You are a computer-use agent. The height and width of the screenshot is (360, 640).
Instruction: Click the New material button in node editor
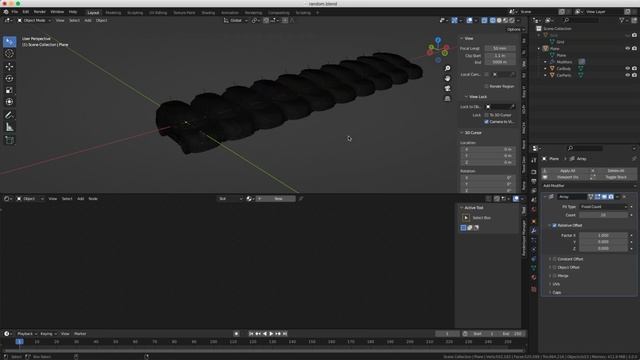click(276, 199)
